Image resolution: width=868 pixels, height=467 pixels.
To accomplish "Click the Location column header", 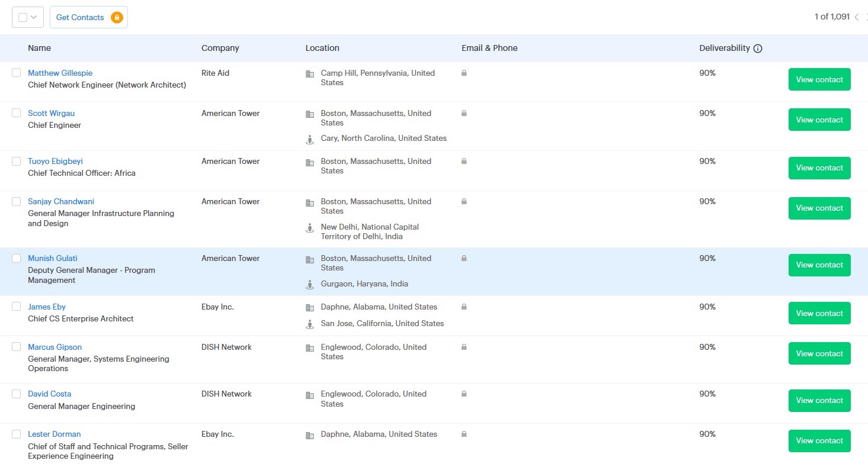I will (322, 48).
